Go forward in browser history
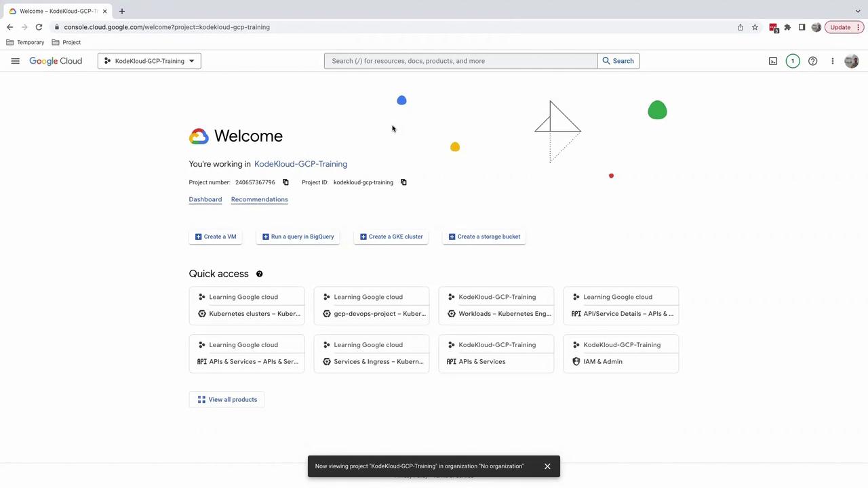 (x=24, y=27)
